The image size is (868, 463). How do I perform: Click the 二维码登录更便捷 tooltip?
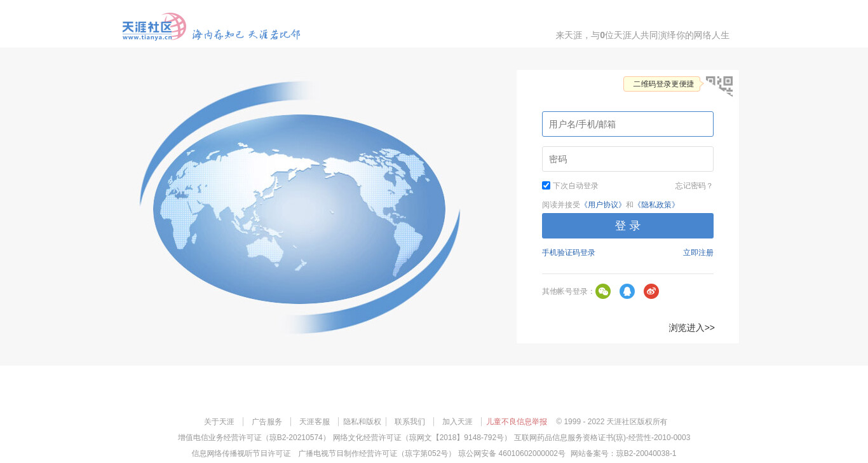tap(662, 84)
